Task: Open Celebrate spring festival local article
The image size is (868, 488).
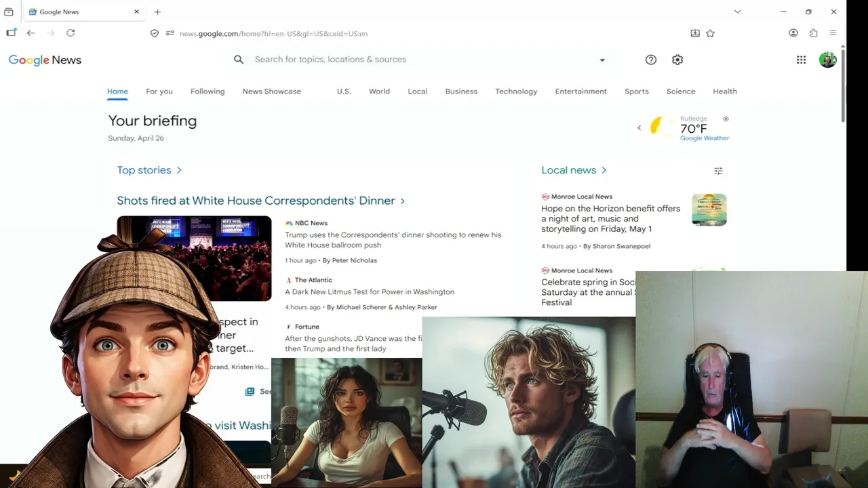Action: click(x=588, y=292)
